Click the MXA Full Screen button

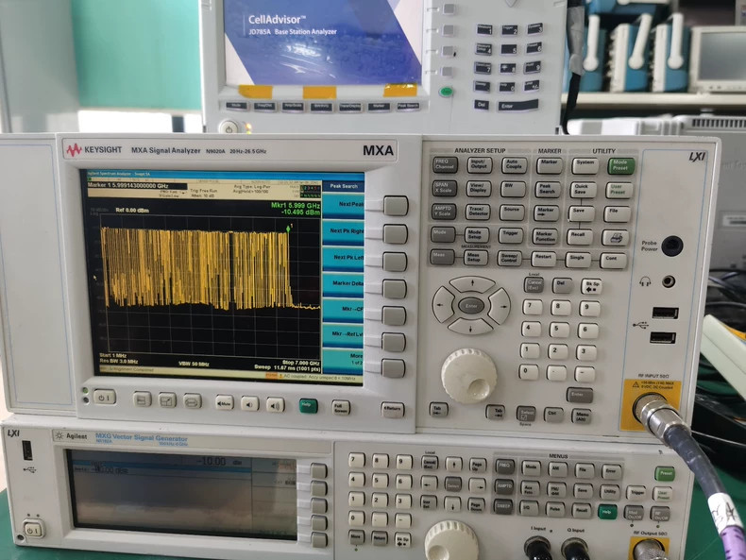(x=341, y=407)
